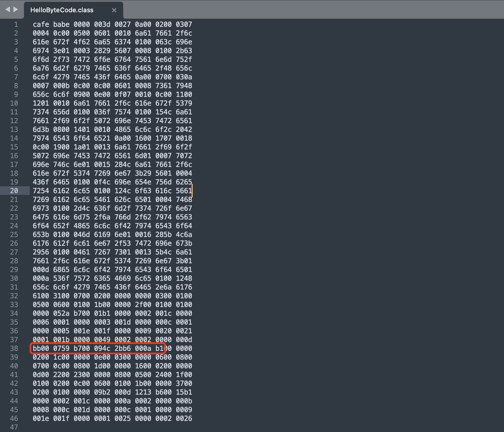Click line number 20 in the gutter
Screen dimensions: 504x432
(x=14, y=191)
